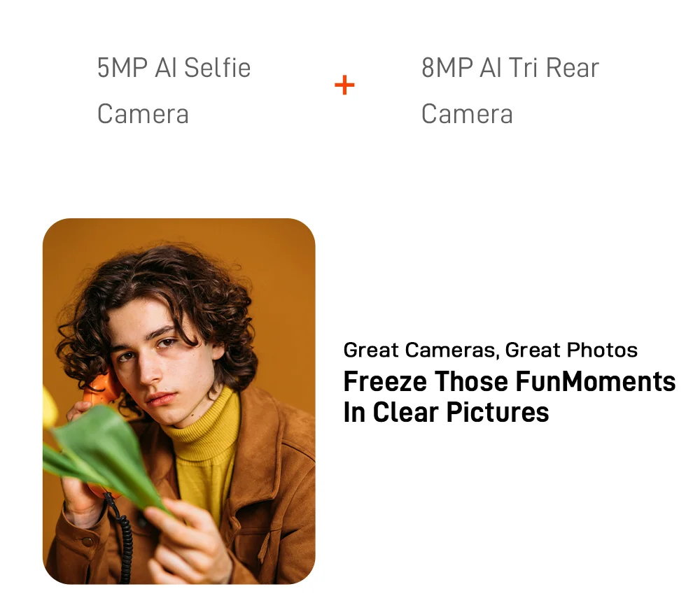
Task: Click the word Camera under 5MP AI Selfie
Action: [143, 114]
